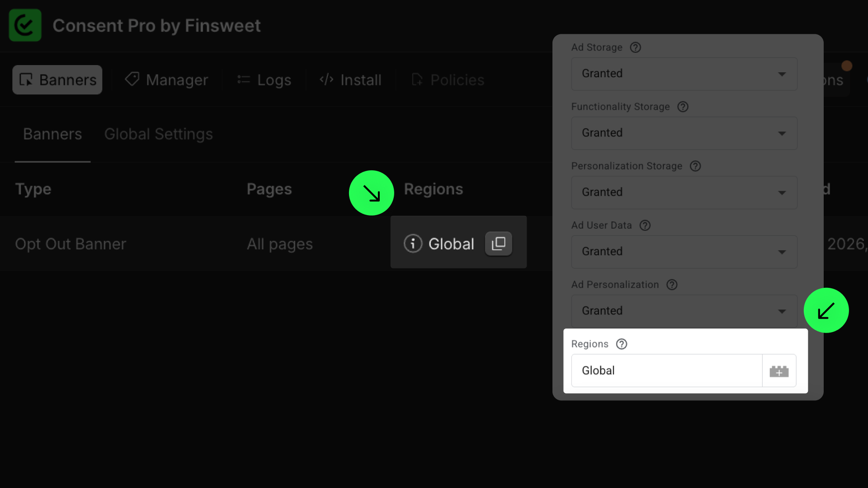Open the Global Settings tab

[158, 134]
